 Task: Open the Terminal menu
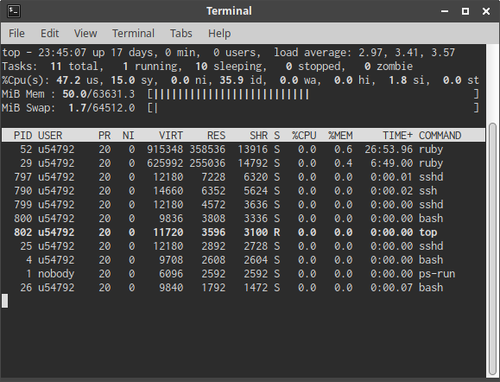pyautogui.click(x=133, y=33)
